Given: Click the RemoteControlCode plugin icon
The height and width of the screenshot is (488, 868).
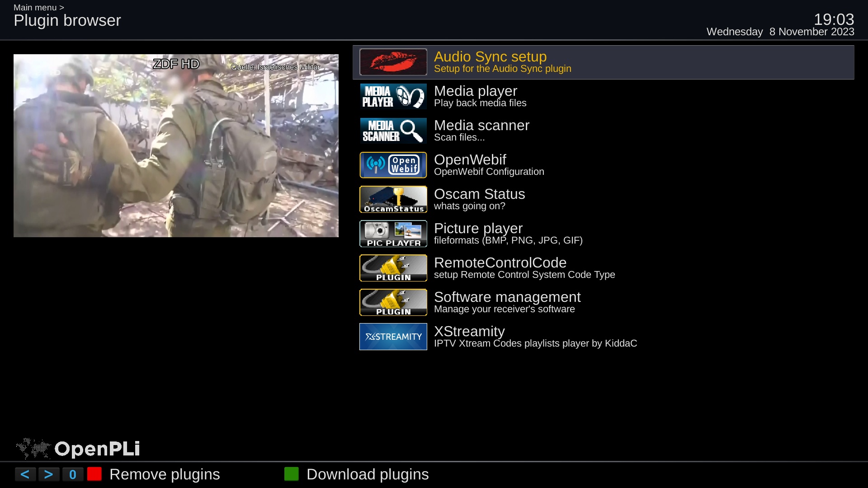Looking at the screenshot, I should point(393,268).
